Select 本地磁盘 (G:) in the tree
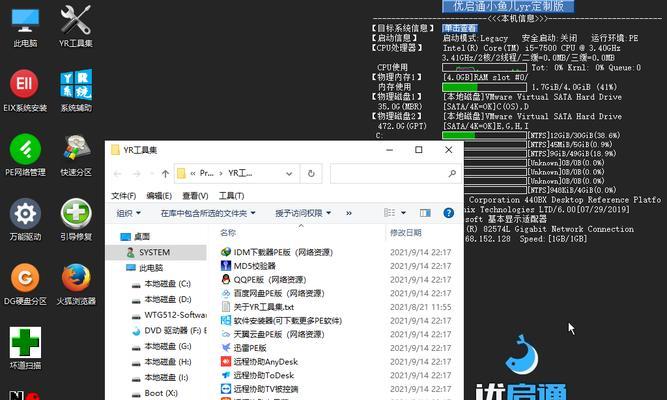 pos(168,346)
